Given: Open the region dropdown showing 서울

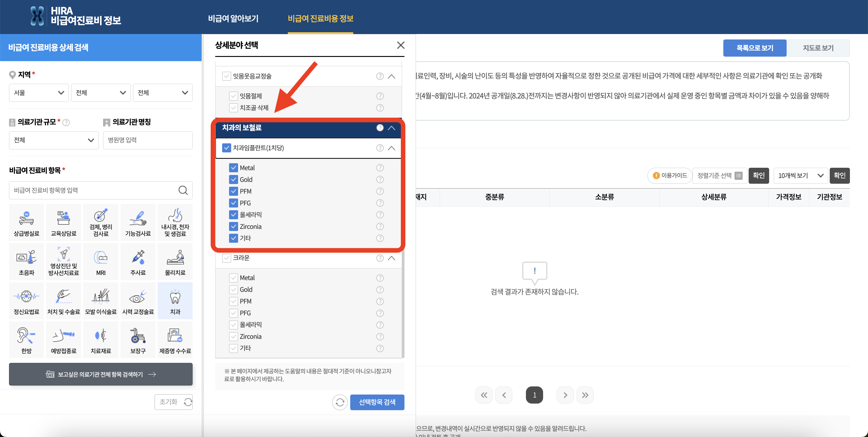Looking at the screenshot, I should point(38,92).
